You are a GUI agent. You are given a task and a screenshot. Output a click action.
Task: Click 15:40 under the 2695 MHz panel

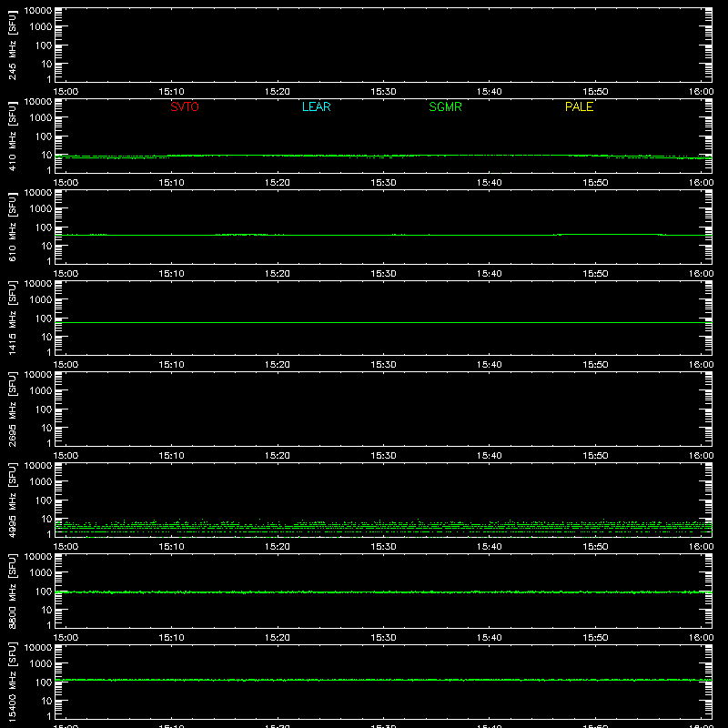tap(489, 456)
